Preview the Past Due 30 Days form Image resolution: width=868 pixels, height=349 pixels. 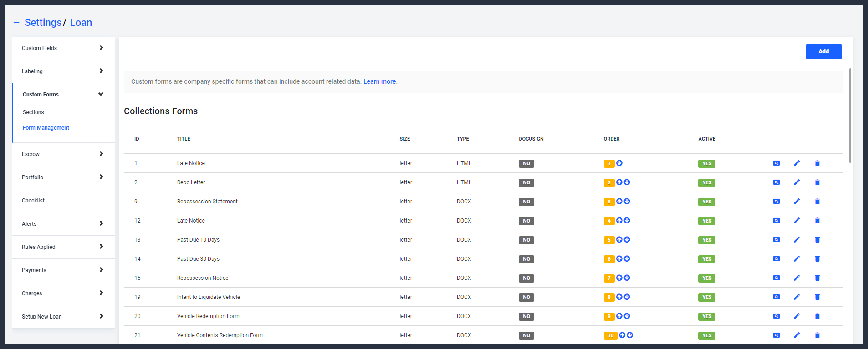(x=776, y=259)
